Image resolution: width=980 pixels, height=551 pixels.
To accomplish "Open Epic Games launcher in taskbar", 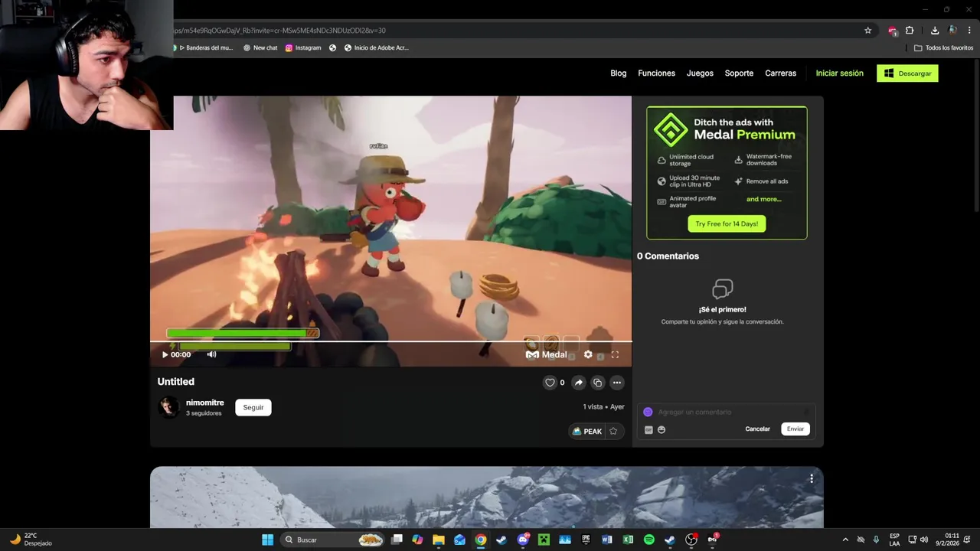I will (x=586, y=540).
